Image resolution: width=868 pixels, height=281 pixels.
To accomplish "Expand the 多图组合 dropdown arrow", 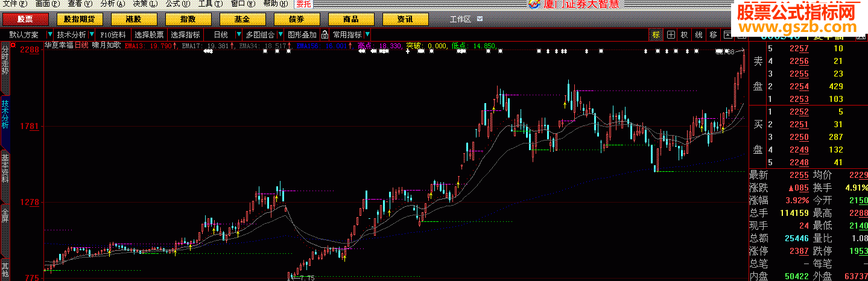I will coord(280,35).
